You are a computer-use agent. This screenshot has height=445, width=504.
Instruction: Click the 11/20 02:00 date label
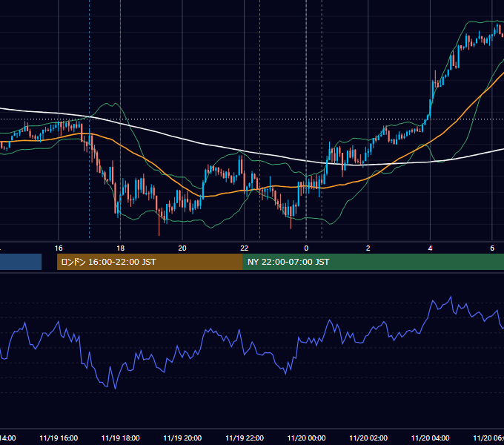click(x=368, y=438)
